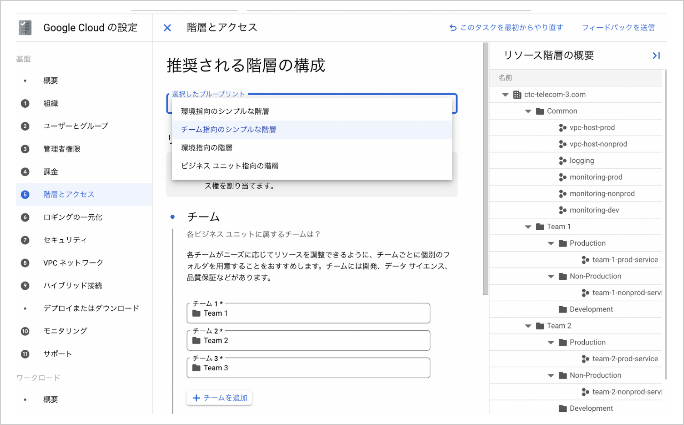Click monitoring-prod project icon

coord(563,177)
